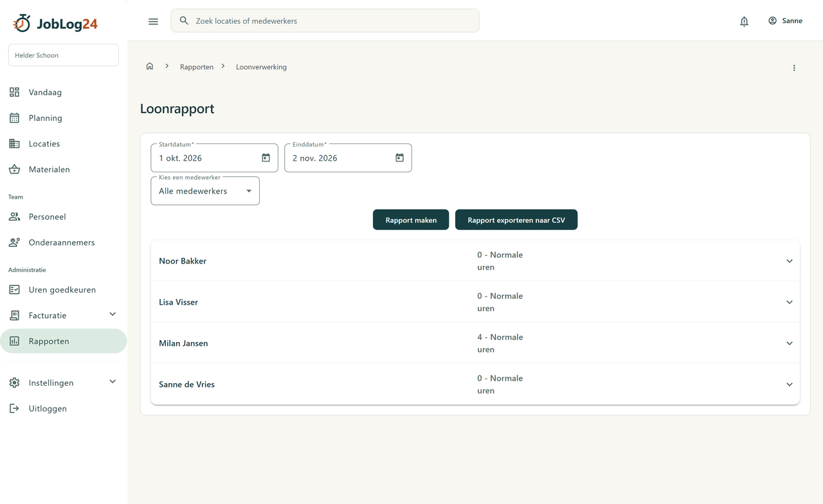
Task: Click the Uitloggen logout icon
Action: pyautogui.click(x=14, y=408)
